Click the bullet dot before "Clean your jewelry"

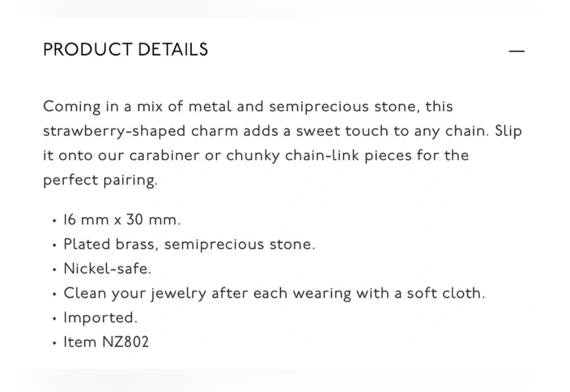pyautogui.click(x=55, y=294)
